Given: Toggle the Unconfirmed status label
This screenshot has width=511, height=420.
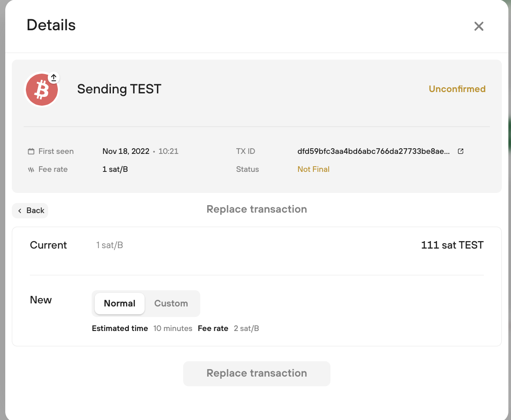Looking at the screenshot, I should coord(457,89).
